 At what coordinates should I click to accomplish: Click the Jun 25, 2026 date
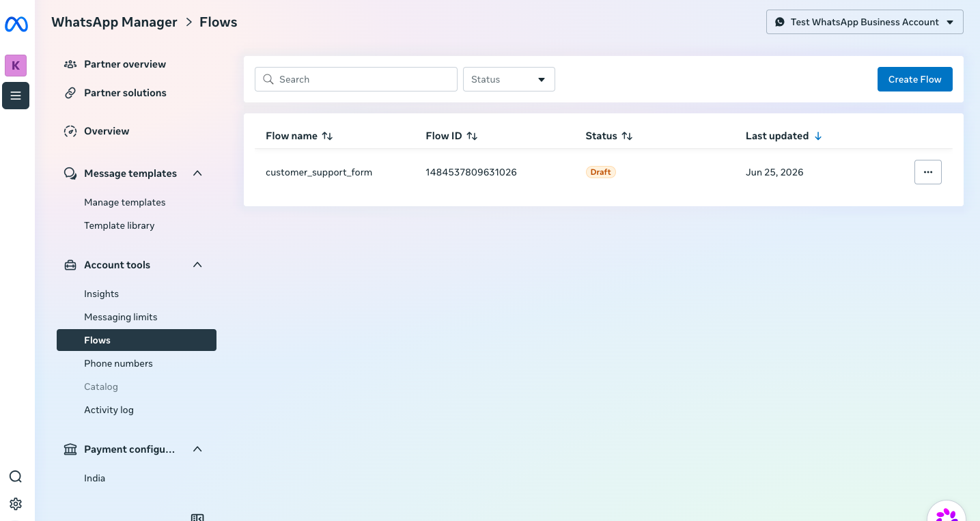pos(774,172)
